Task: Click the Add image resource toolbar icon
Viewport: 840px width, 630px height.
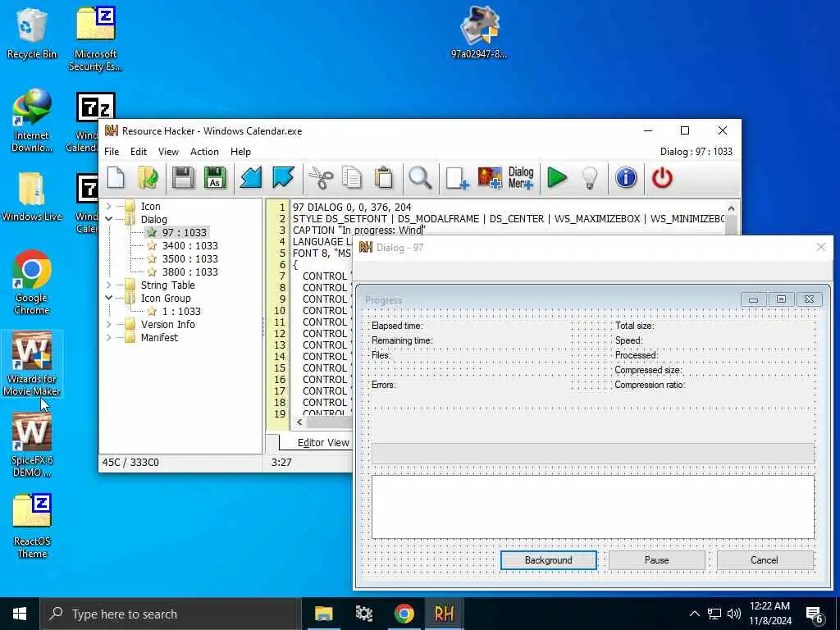Action: 490,178
